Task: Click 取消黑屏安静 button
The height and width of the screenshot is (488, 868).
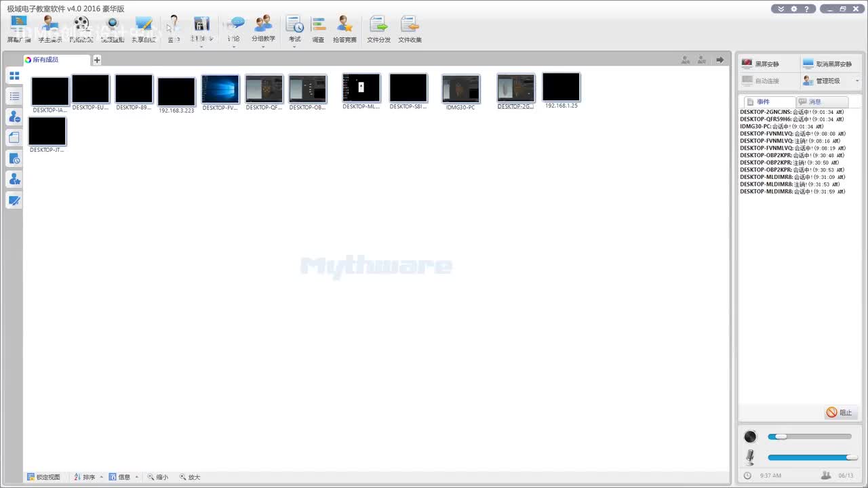Action: [829, 64]
